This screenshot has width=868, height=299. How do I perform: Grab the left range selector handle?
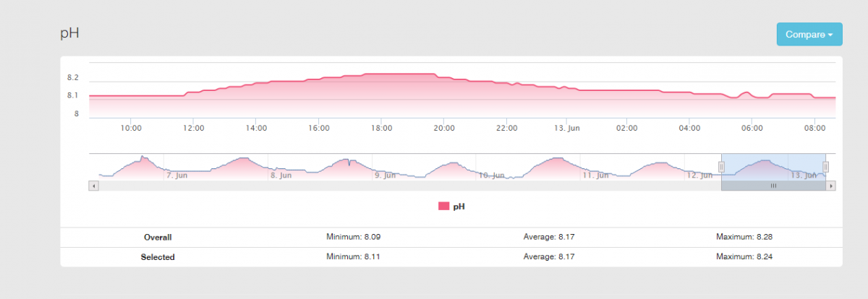(721, 167)
